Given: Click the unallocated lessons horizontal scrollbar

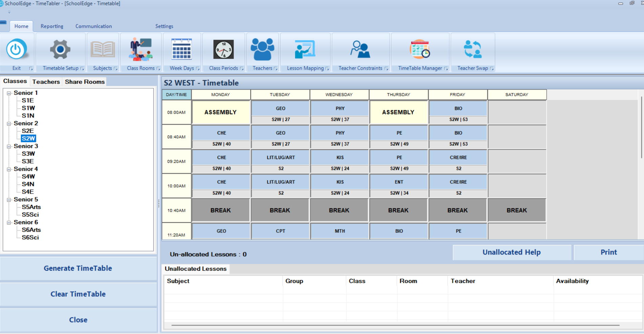Looking at the screenshot, I should click(x=395, y=325).
